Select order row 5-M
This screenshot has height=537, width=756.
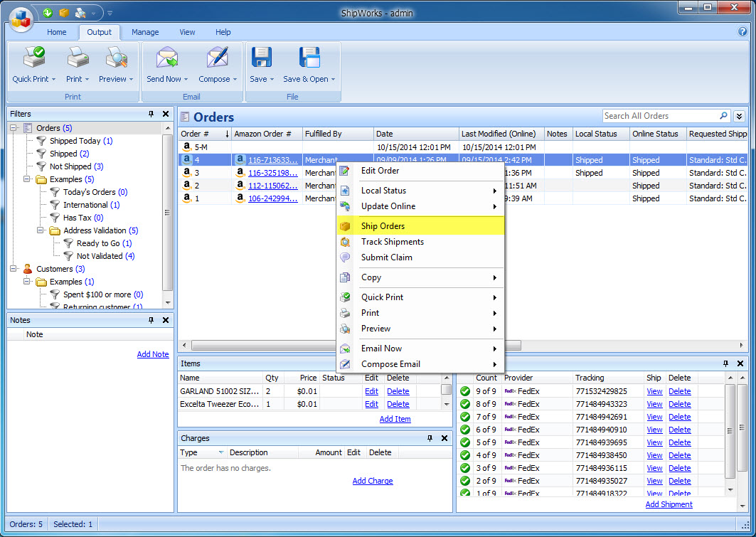[463, 147]
